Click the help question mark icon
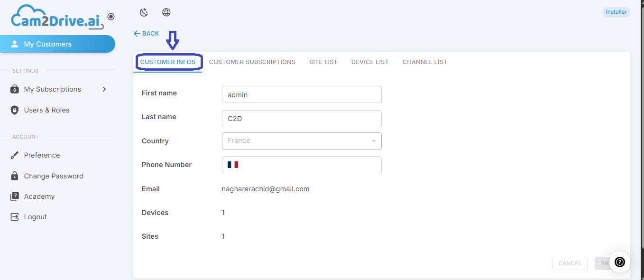644x280 pixels. (620, 262)
